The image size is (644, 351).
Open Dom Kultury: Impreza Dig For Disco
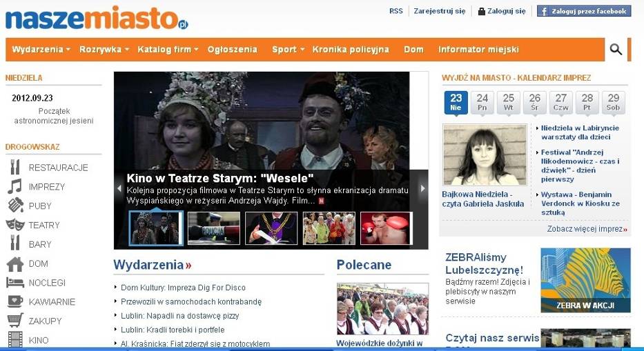[183, 288]
